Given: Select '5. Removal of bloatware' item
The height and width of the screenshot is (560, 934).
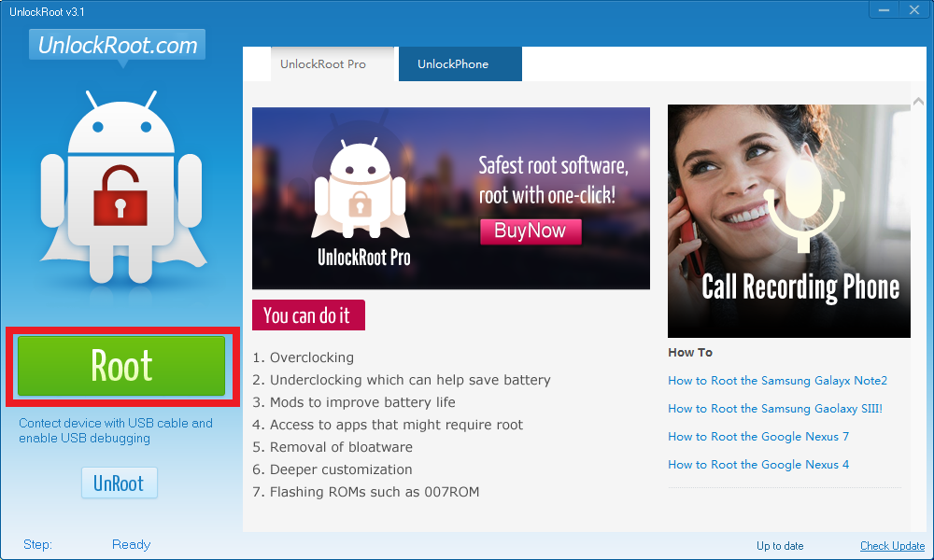Looking at the screenshot, I should 333,447.
